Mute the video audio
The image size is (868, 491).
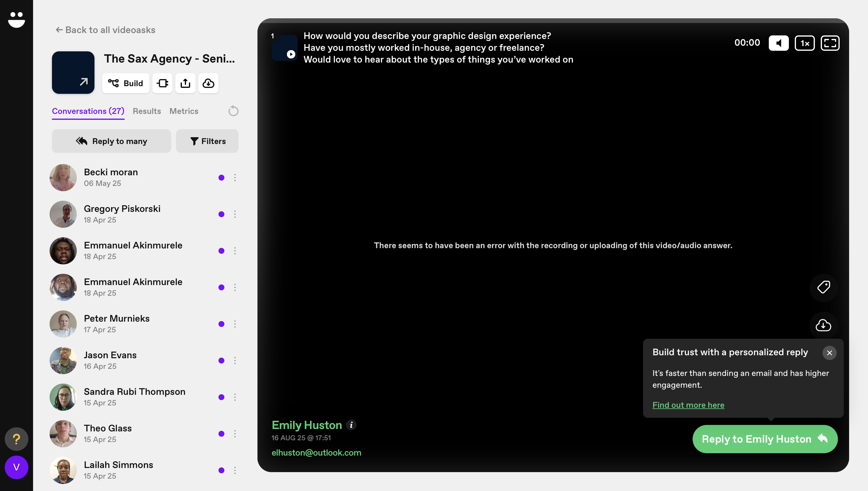pos(778,43)
